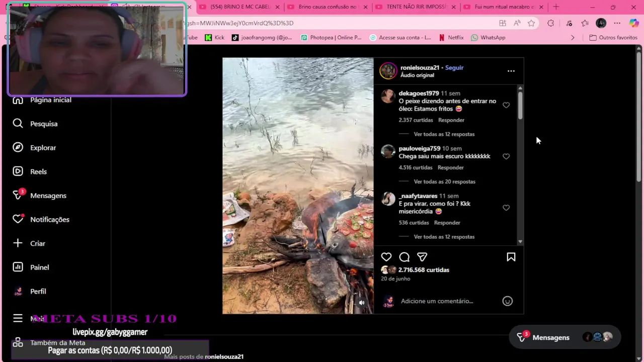Expand Ver todas as 12 respostas under dekagoes1979
The image size is (644, 362).
(444, 134)
